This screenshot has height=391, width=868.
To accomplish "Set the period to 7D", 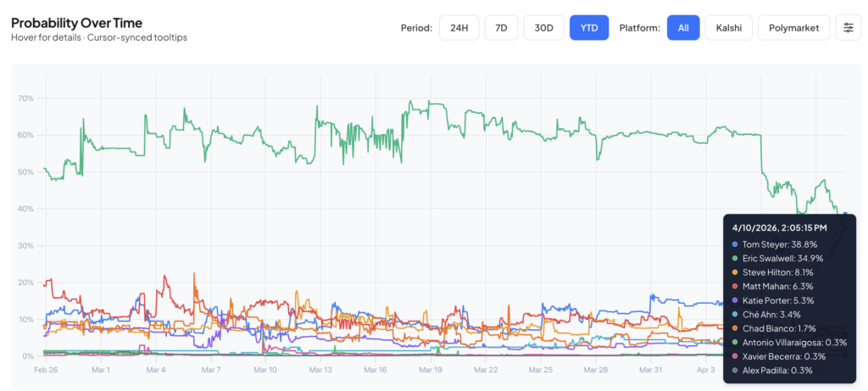I will (501, 28).
